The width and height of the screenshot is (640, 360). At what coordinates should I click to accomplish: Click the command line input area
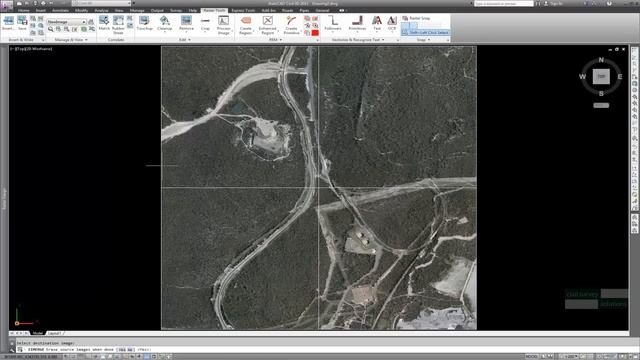click(322, 350)
